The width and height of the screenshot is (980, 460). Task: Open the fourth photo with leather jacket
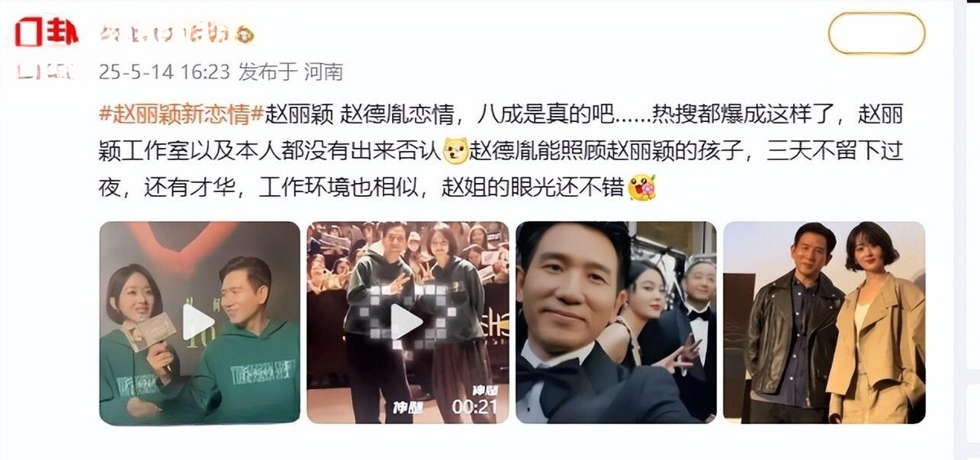tap(824, 322)
